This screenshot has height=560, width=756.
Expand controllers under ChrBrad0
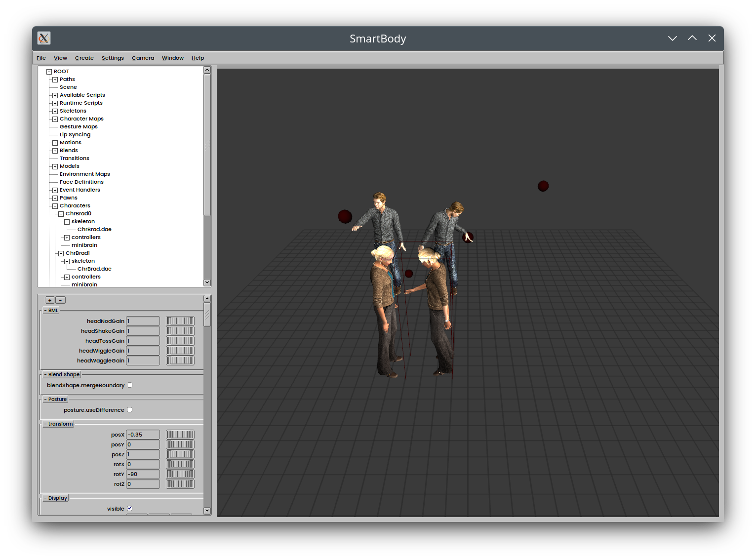[x=67, y=238]
